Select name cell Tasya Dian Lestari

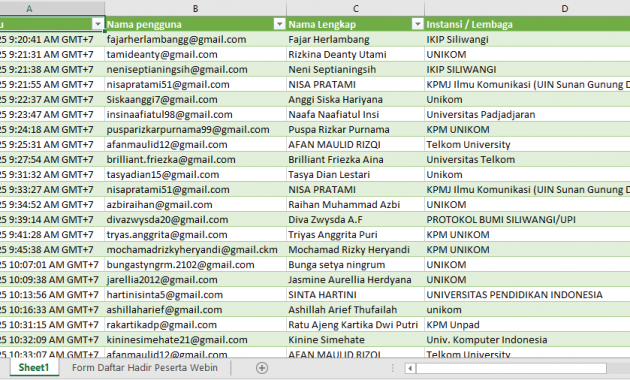[356, 174]
